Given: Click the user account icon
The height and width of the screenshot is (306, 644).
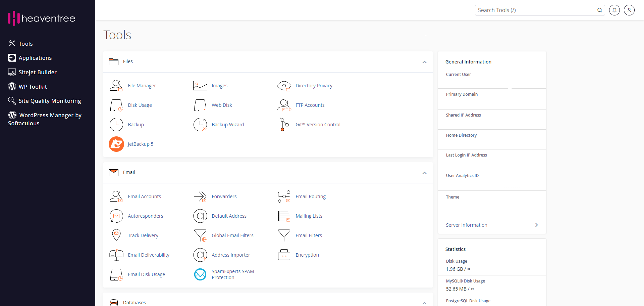Looking at the screenshot, I should [x=629, y=10].
